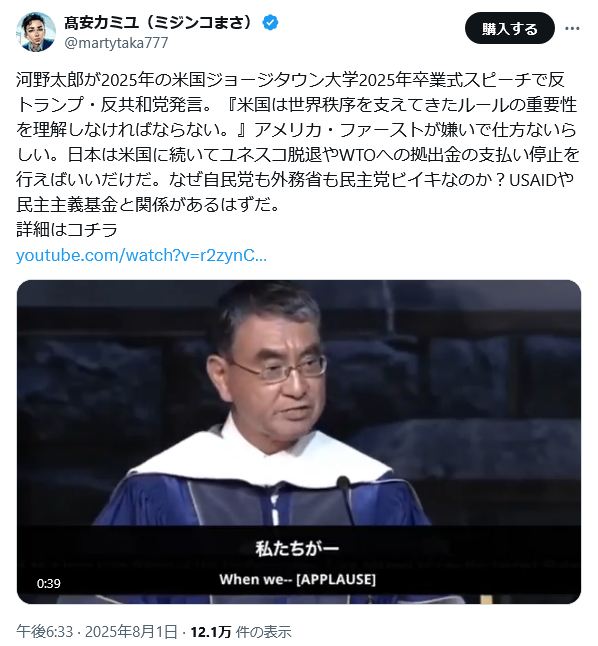Open the 午後6:33 post time

coord(45,632)
